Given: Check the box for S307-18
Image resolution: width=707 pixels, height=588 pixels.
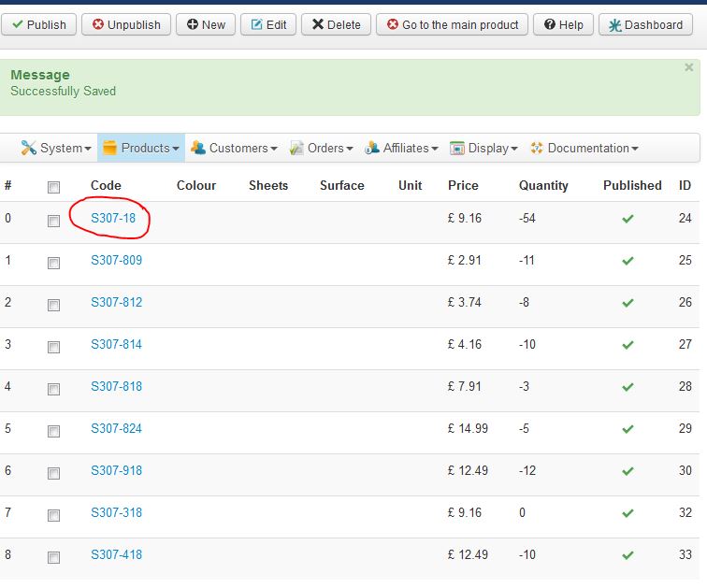Looking at the screenshot, I should [53, 221].
